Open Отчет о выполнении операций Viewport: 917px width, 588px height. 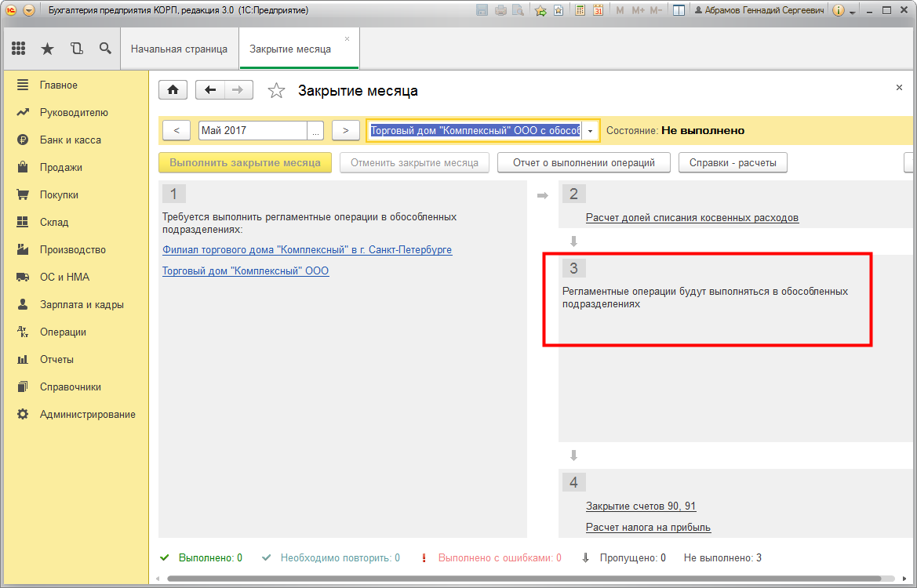(x=584, y=162)
